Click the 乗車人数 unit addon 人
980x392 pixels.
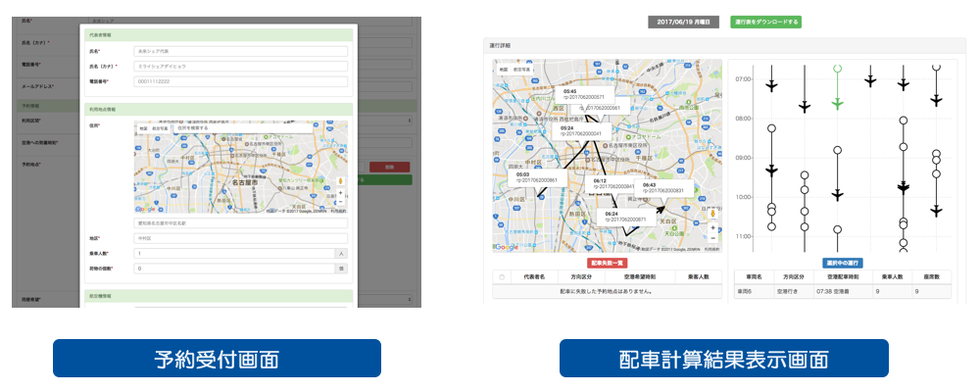pyautogui.click(x=340, y=253)
